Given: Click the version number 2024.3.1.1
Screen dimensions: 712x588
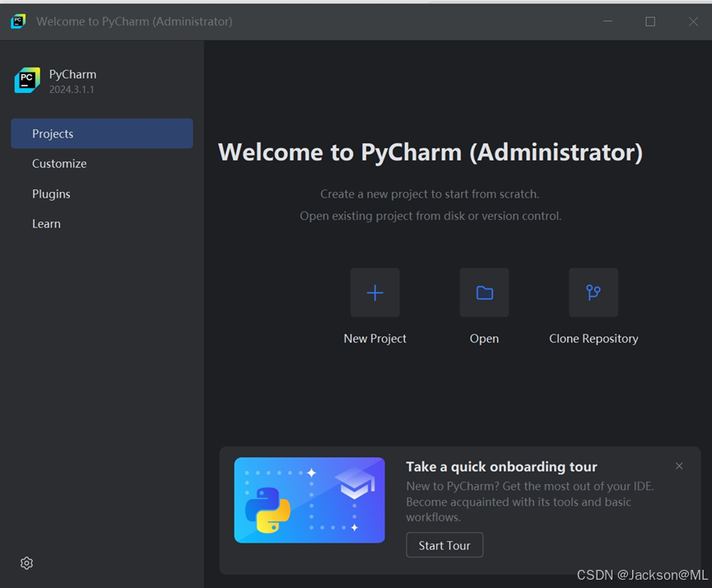Looking at the screenshot, I should (72, 90).
